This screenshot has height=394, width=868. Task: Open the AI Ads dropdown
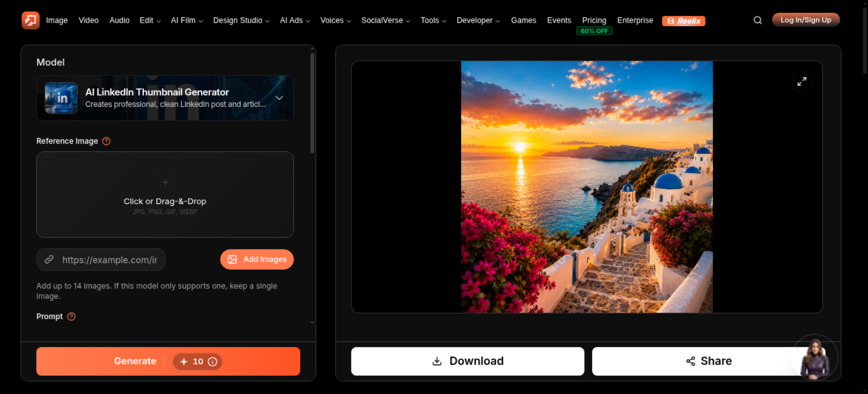(295, 20)
